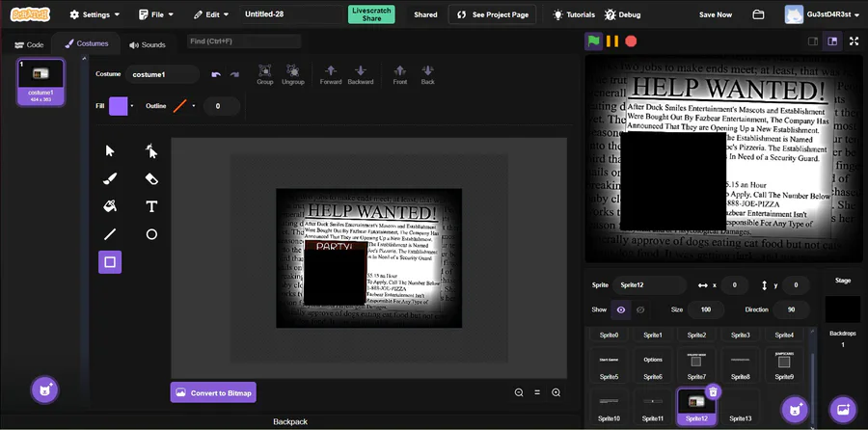Open the Backpack panel

tap(290, 421)
